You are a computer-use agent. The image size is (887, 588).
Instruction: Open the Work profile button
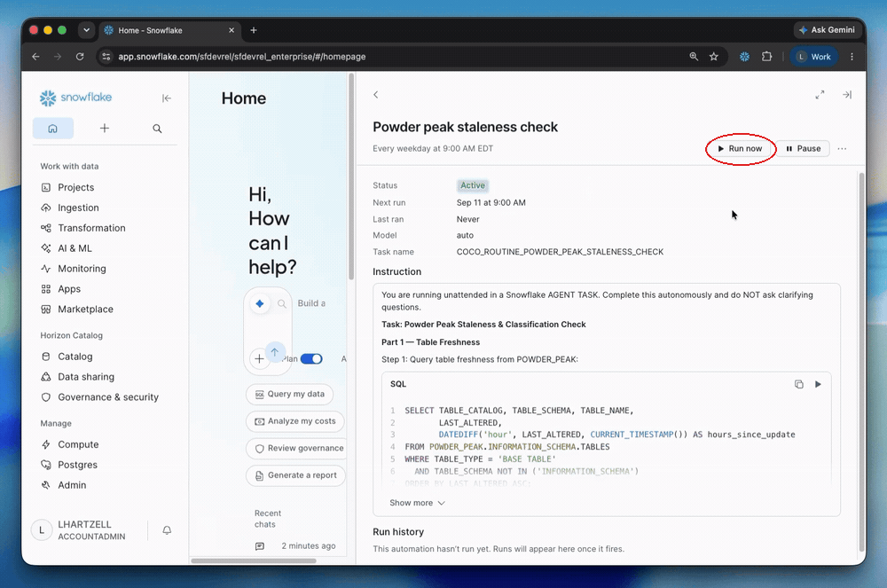click(x=813, y=57)
